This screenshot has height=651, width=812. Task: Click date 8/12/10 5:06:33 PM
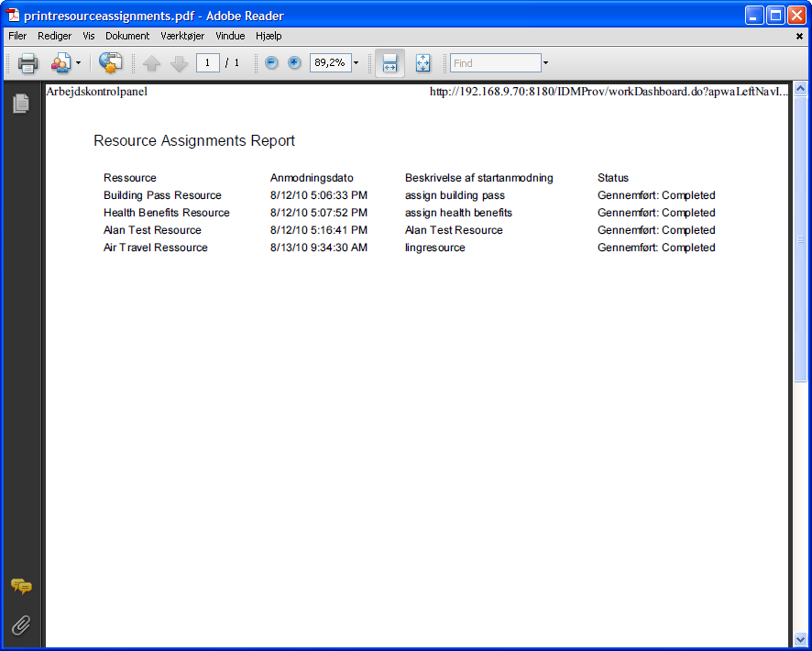(319, 195)
